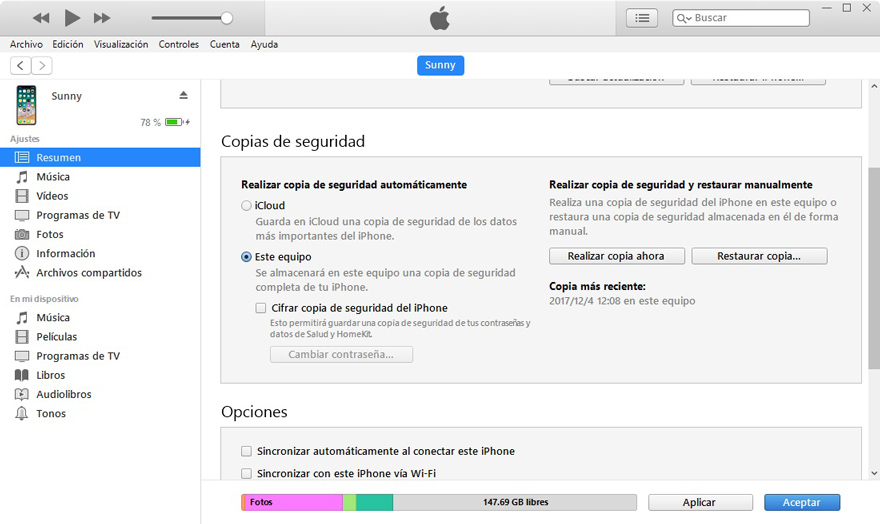Click the Buscar search field
Viewport: 880px width, 524px height.
coord(741,18)
